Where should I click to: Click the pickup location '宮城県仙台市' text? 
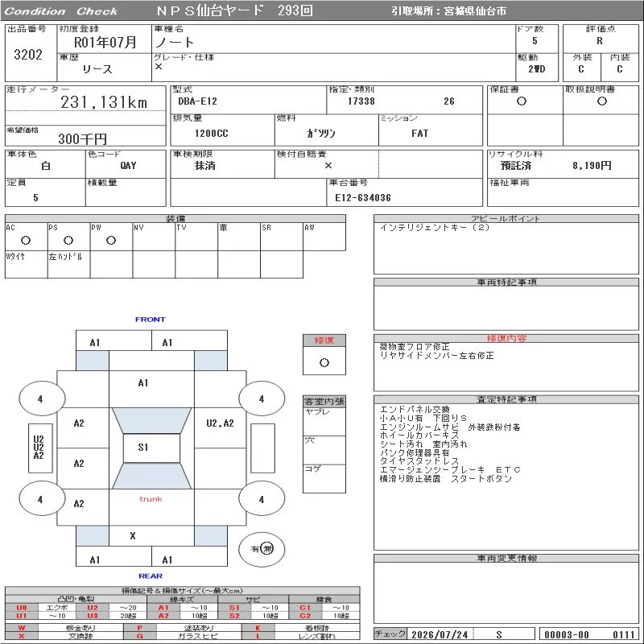[475, 11]
